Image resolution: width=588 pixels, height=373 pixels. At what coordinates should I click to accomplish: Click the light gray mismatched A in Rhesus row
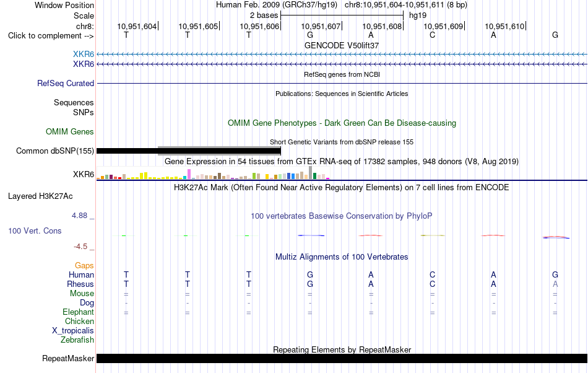[555, 284]
